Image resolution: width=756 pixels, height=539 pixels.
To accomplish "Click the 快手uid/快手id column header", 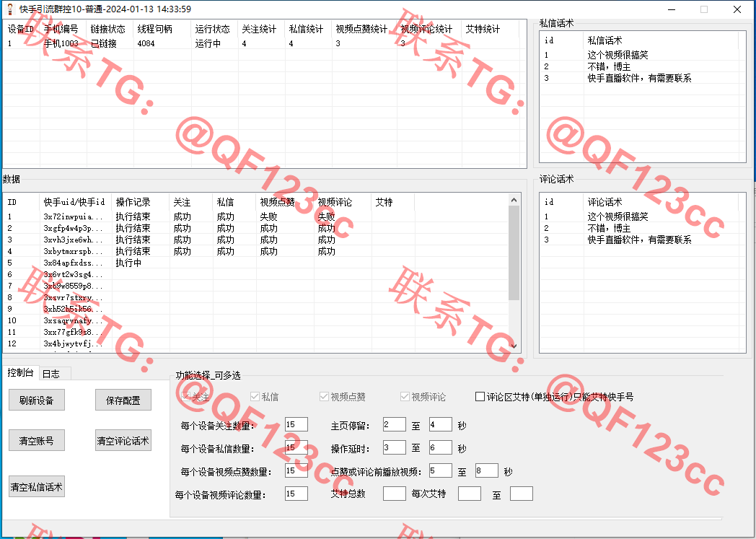I will pyautogui.click(x=76, y=202).
